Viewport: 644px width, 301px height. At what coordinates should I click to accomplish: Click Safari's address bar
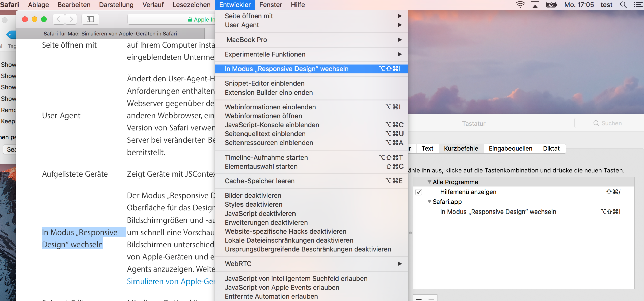click(171, 19)
